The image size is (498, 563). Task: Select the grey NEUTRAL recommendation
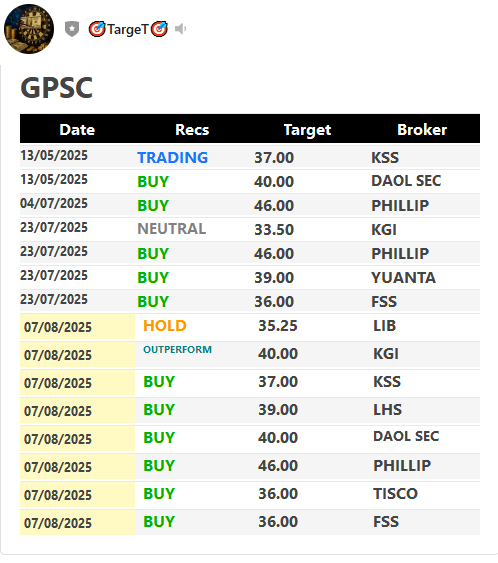172,229
